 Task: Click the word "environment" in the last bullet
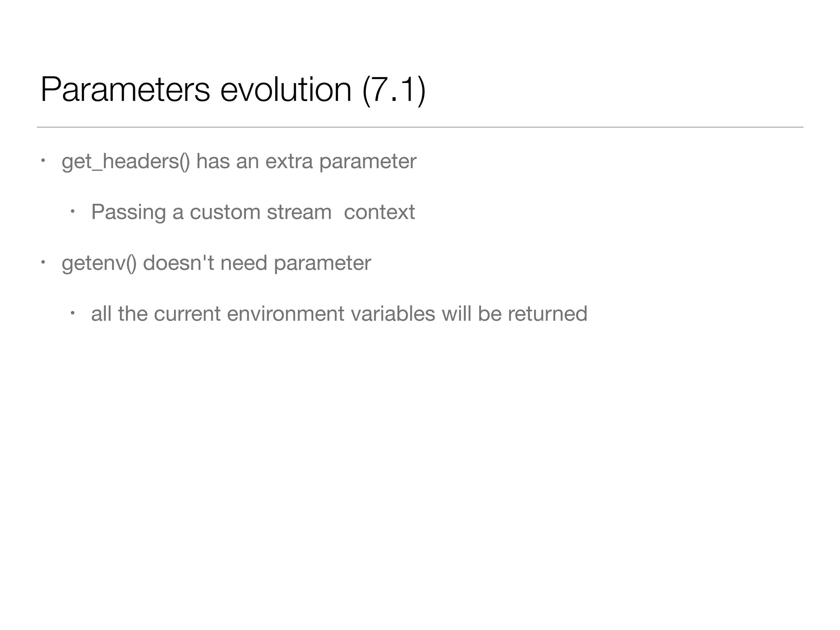click(x=285, y=314)
